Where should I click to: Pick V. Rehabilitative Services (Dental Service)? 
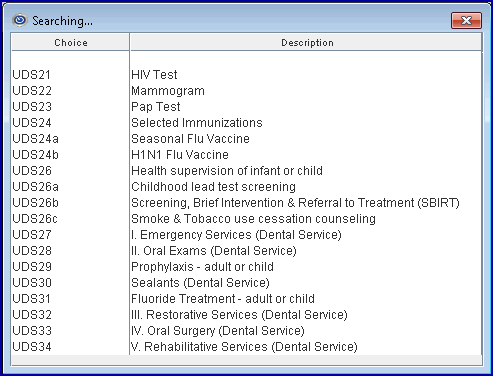[x=244, y=347]
